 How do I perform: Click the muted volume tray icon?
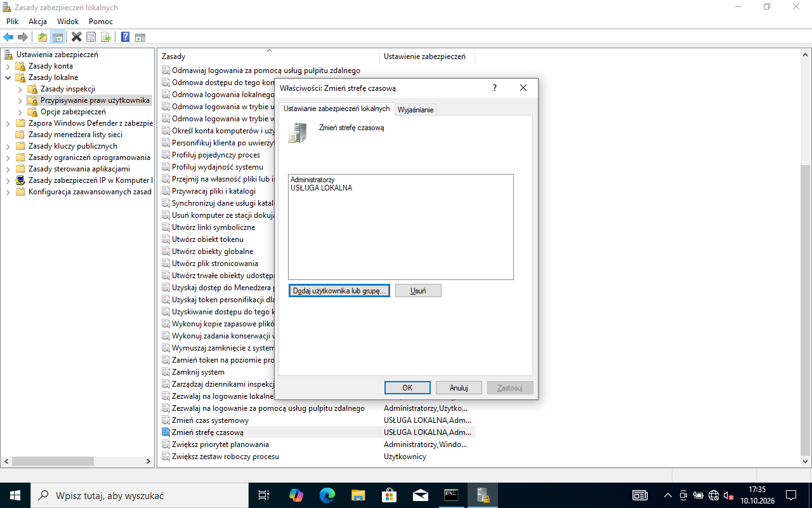729,495
